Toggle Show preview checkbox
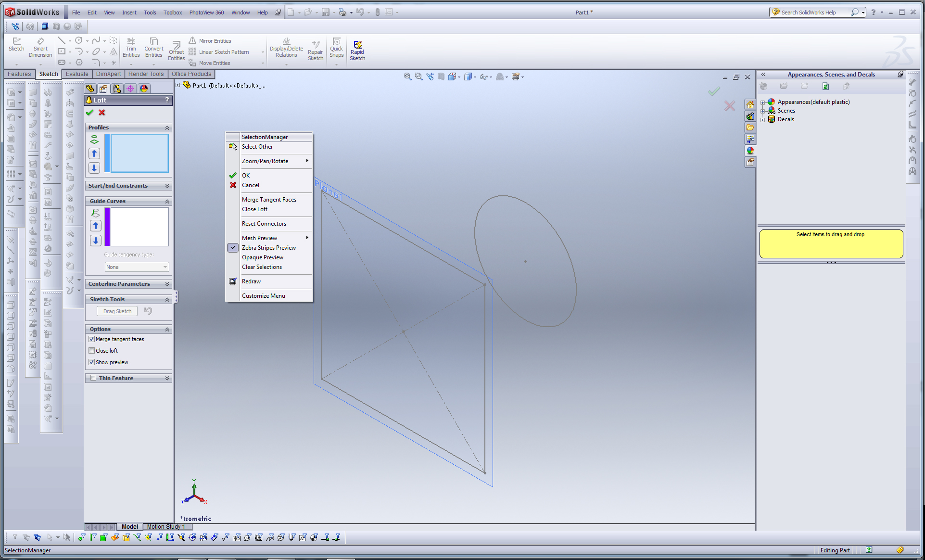 click(91, 362)
